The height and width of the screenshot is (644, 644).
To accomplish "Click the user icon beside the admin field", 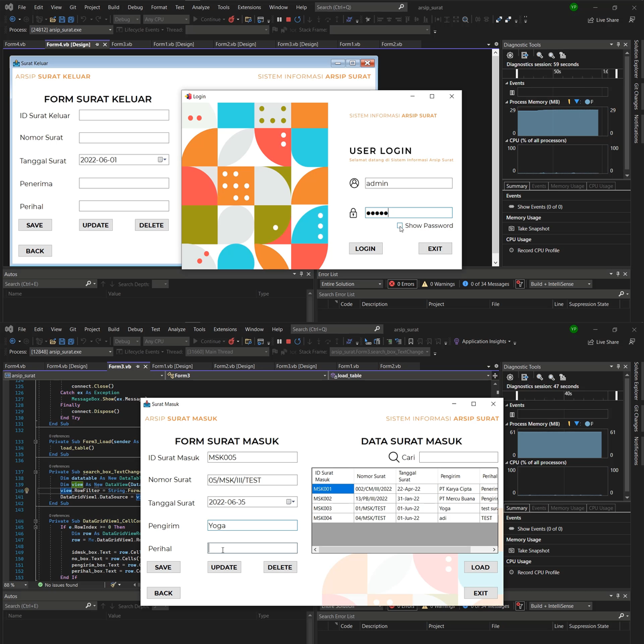I will [354, 184].
